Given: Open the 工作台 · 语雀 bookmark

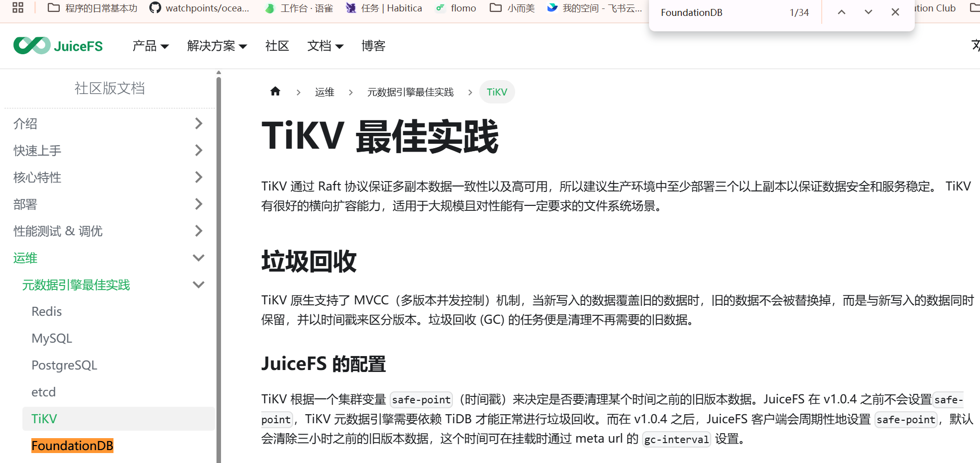Looking at the screenshot, I should pos(299,8).
